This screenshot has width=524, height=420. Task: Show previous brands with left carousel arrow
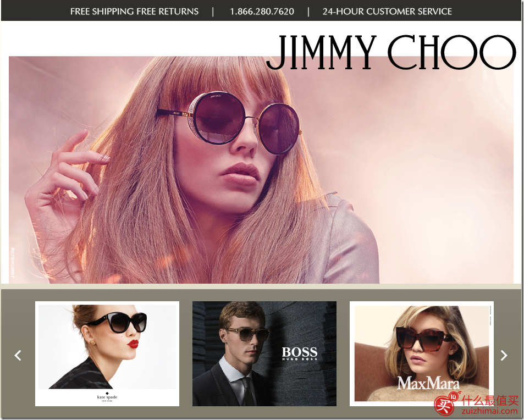click(x=18, y=355)
